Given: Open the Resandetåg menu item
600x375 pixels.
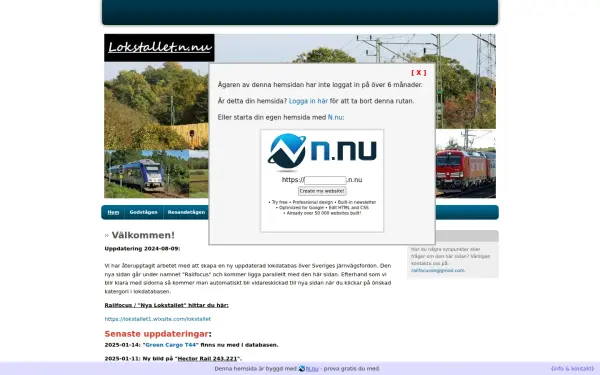Looking at the screenshot, I should pyautogui.click(x=186, y=212).
